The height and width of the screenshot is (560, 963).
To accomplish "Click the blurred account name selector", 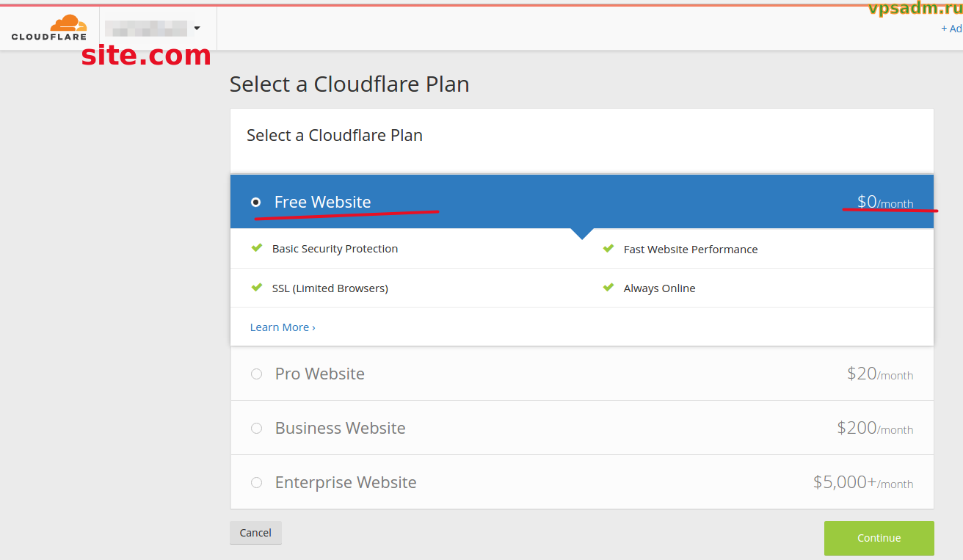I will point(145,29).
